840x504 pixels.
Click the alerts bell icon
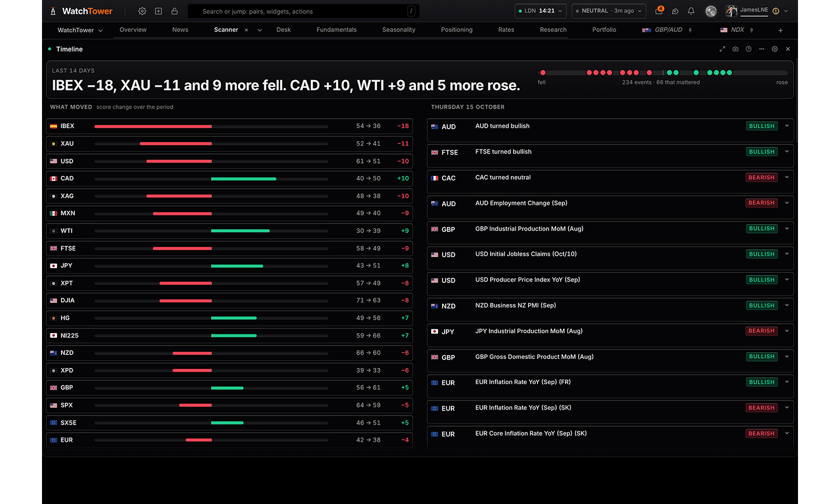click(x=691, y=11)
